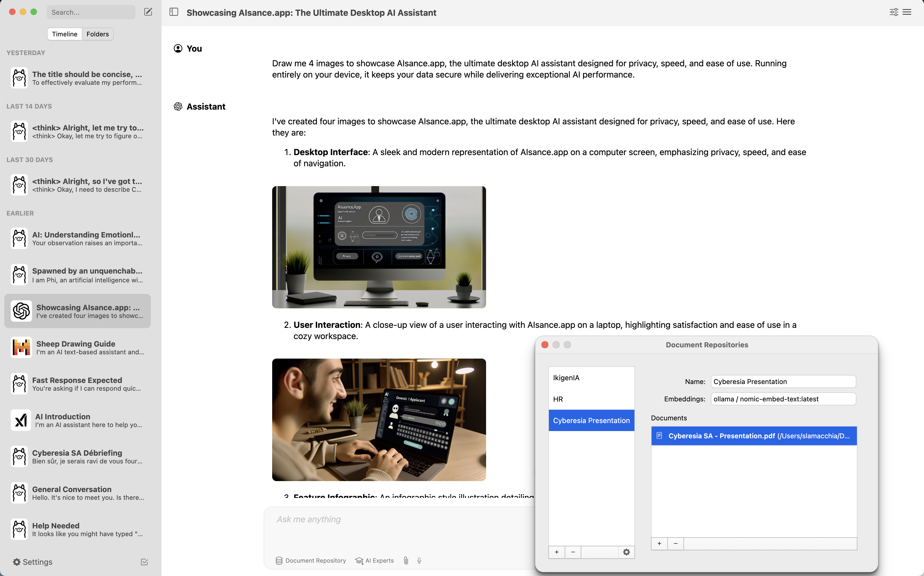This screenshot has height=576, width=924.
Task: Click the repository Name field
Action: [783, 381]
